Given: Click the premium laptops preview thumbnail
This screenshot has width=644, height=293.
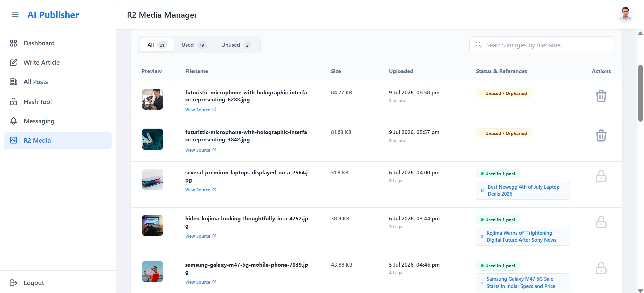Looking at the screenshot, I should coord(152,179).
